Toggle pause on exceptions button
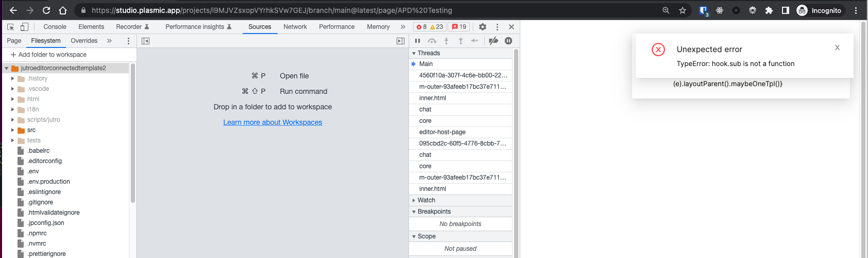868x258 pixels. [508, 41]
